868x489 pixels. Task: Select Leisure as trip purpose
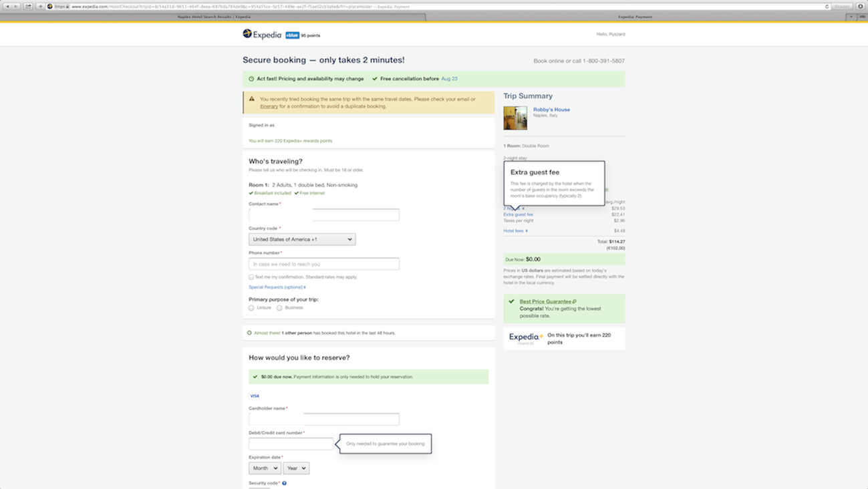[251, 308]
